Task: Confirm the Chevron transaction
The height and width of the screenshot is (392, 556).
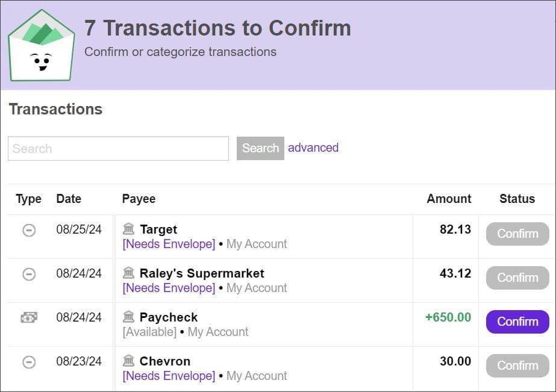Action: point(517,366)
